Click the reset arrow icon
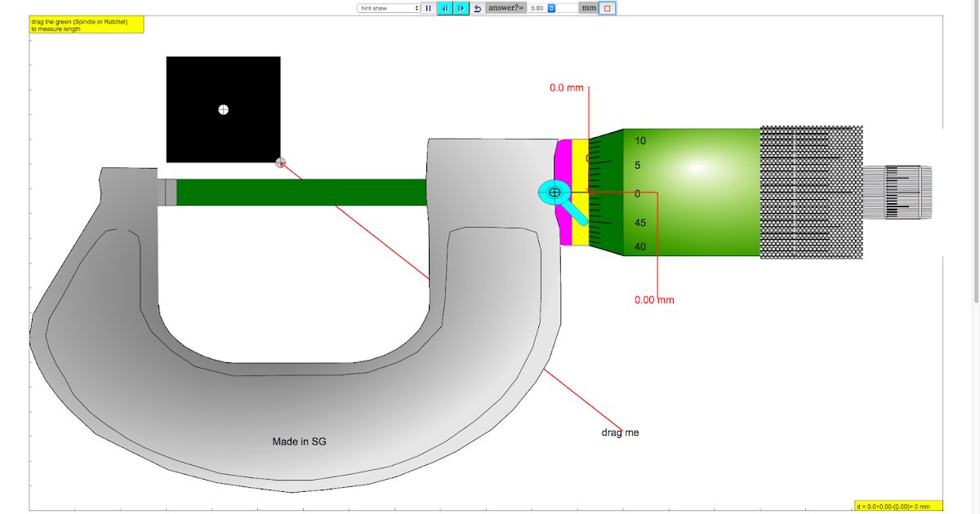 click(x=476, y=8)
